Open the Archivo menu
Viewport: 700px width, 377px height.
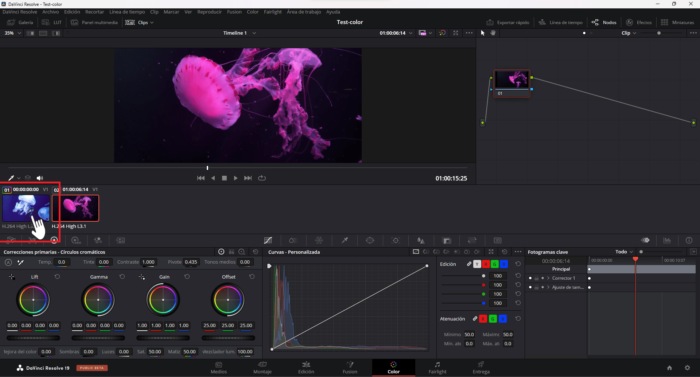[x=50, y=12]
